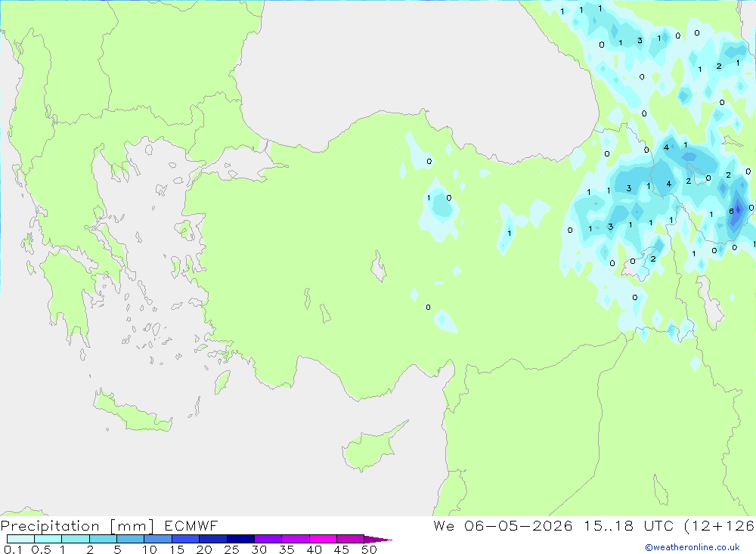The height and width of the screenshot is (554, 756).
Task: Click the island of Cyprus on map
Action: pyautogui.click(x=372, y=447)
